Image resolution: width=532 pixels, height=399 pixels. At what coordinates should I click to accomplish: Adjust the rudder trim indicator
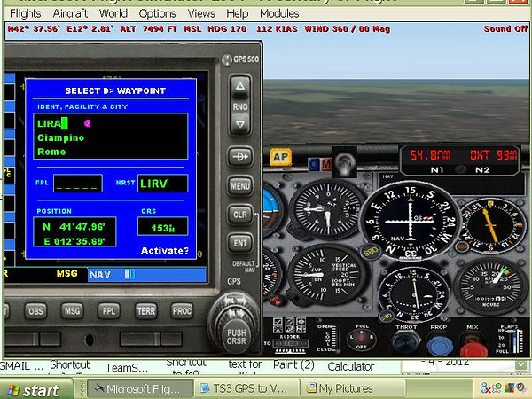290,344
